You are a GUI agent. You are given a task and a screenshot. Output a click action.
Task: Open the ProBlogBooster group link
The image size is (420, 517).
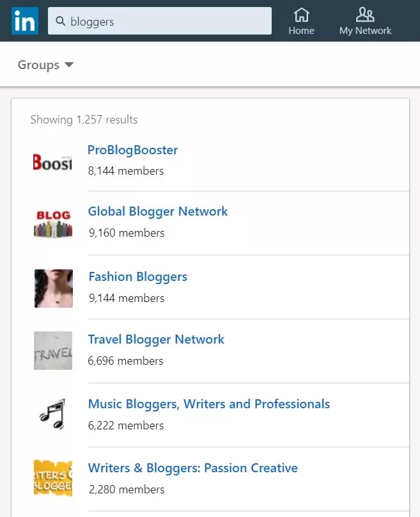coord(132,150)
